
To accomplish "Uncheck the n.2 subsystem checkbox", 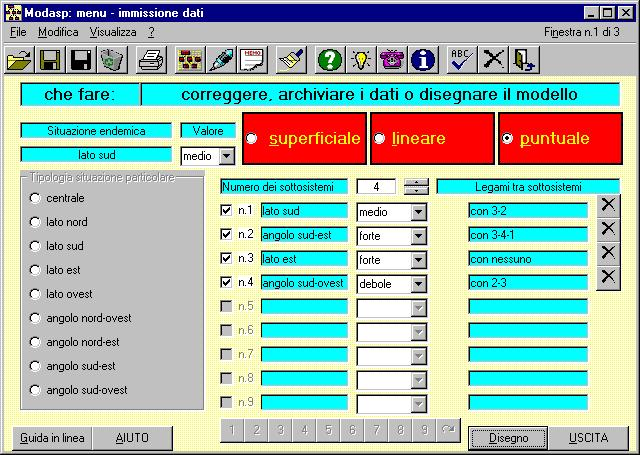I will tap(226, 235).
